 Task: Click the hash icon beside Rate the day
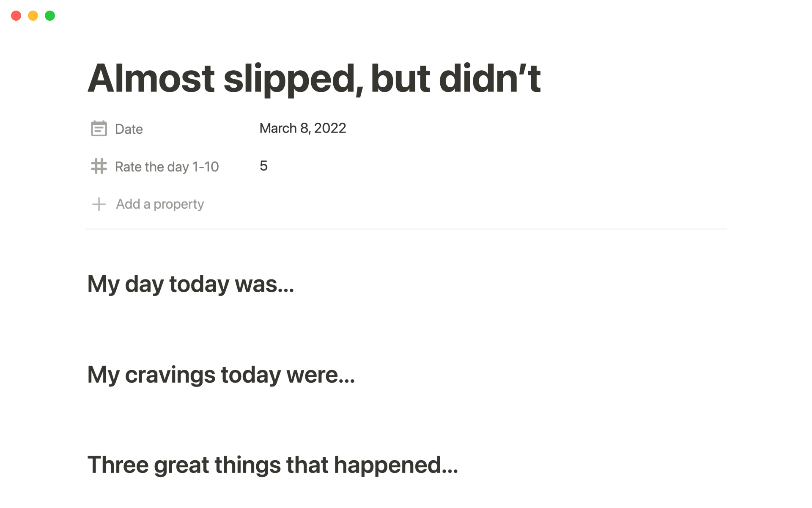tap(99, 166)
